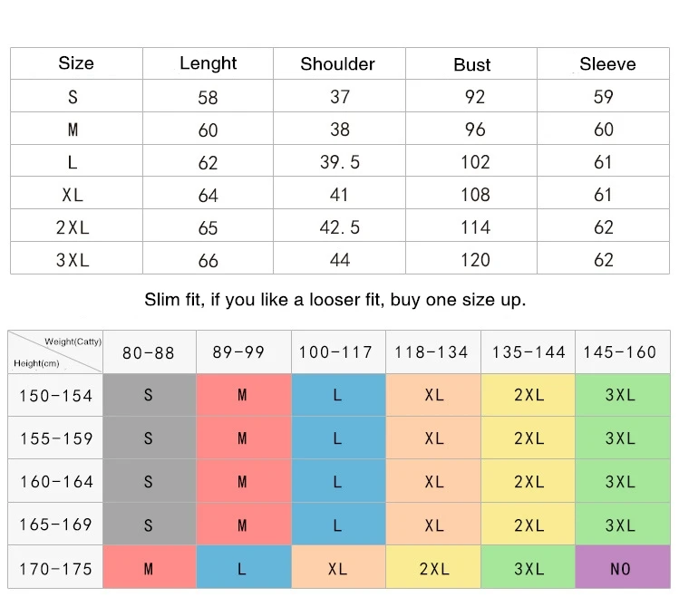Click gray S cell in 150-154 row

[150, 395]
